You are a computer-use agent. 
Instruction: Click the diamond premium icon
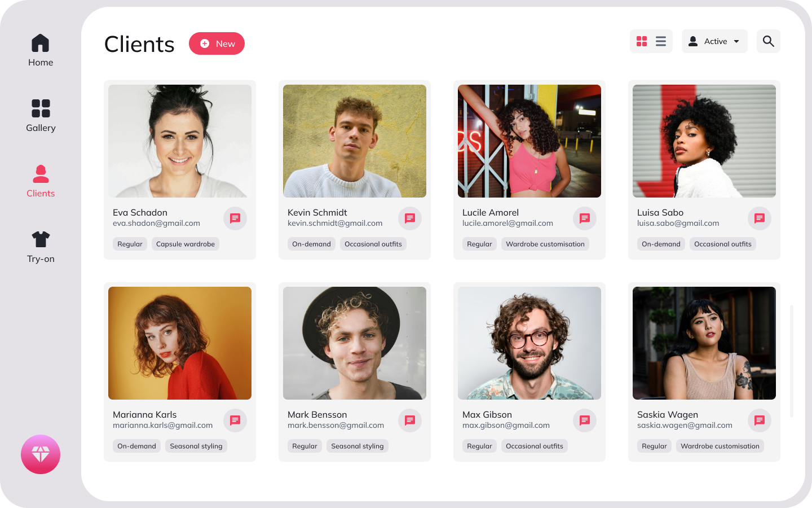tap(41, 454)
